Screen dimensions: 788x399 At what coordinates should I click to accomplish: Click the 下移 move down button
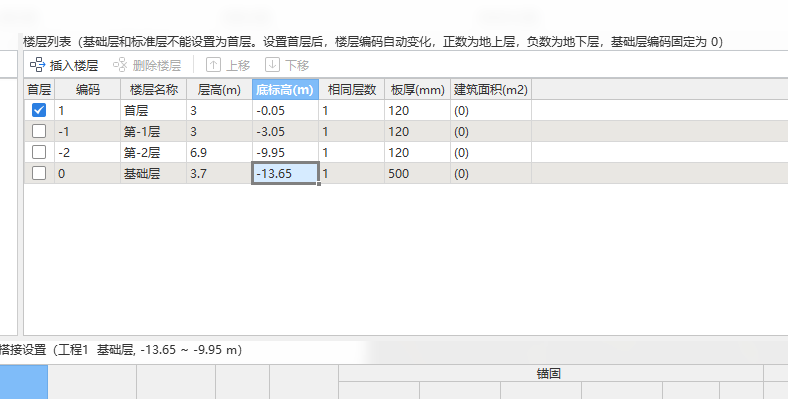[287, 65]
